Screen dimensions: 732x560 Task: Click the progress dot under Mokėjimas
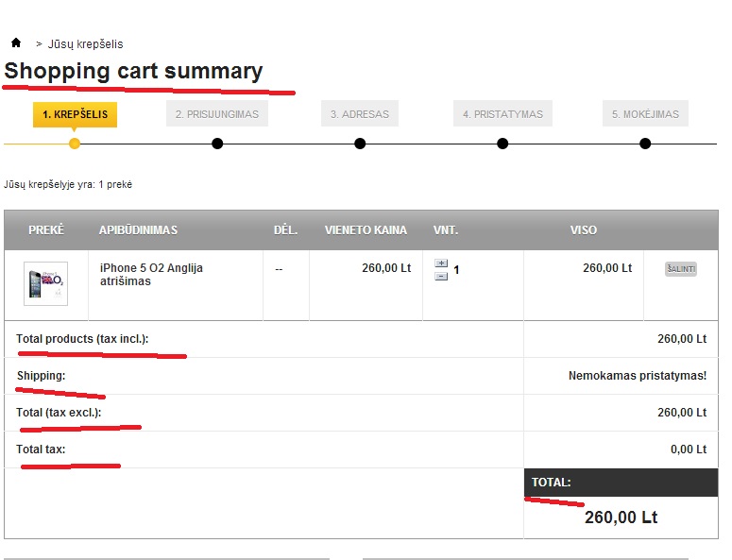(645, 144)
